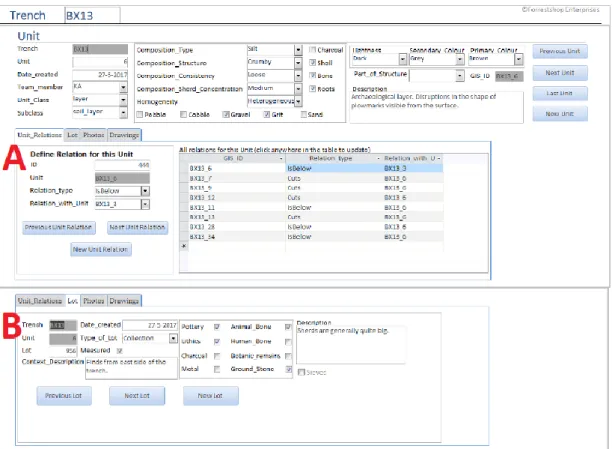
Task: Open the Composition_Sherd_Concentration dropdown
Action: point(298,89)
